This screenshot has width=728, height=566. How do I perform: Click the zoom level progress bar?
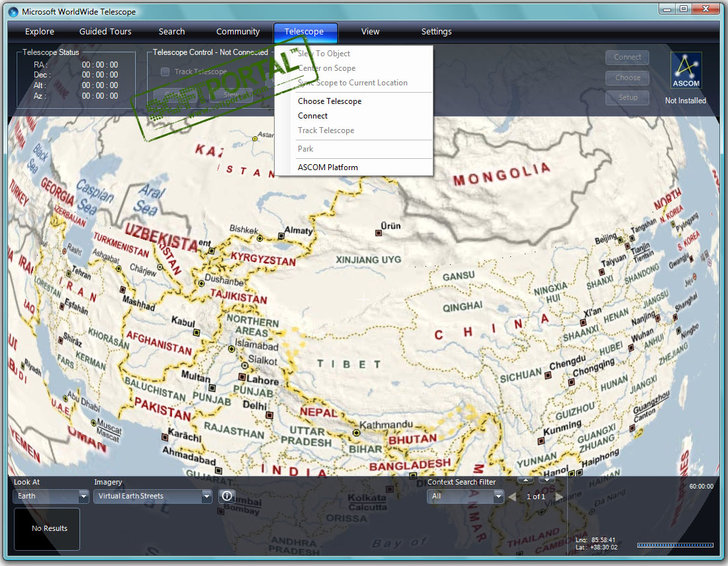coord(675,545)
